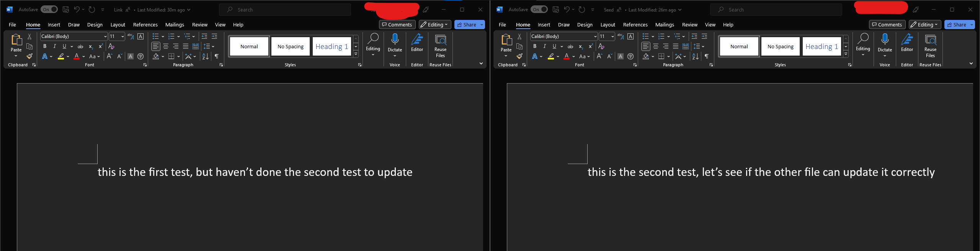Click Decrease Font Size in Seed window
The image size is (980, 251).
(x=609, y=56)
